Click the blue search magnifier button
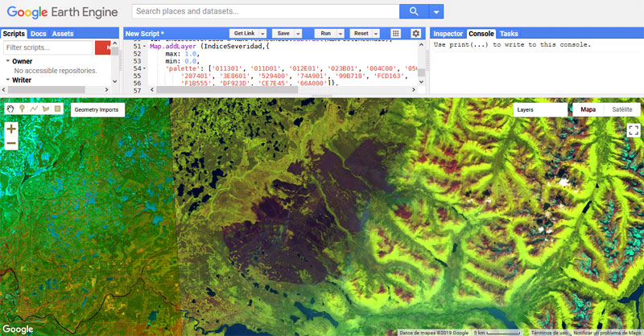The height and width of the screenshot is (336, 644). pyautogui.click(x=414, y=11)
